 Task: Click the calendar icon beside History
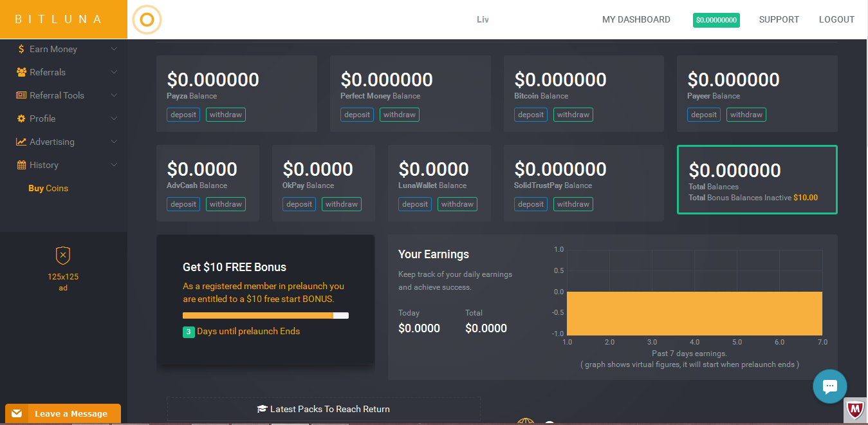21,165
